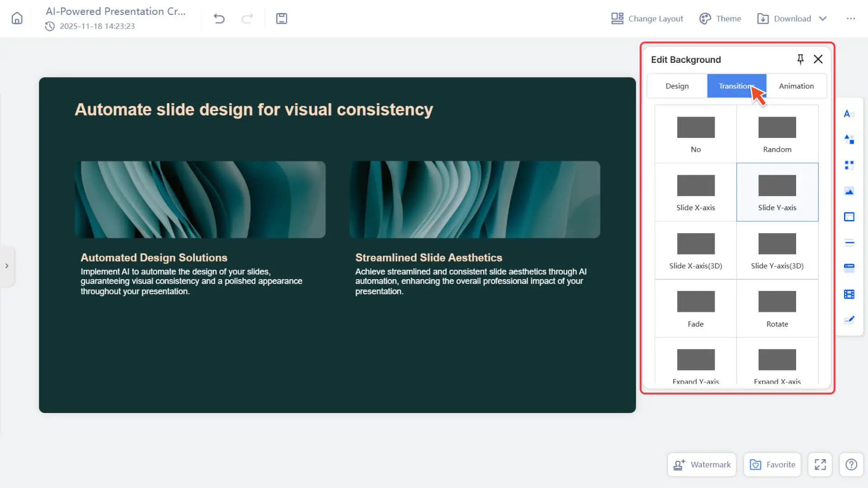Choose the No transition option
This screenshot has width=868, height=488.
[x=696, y=134]
